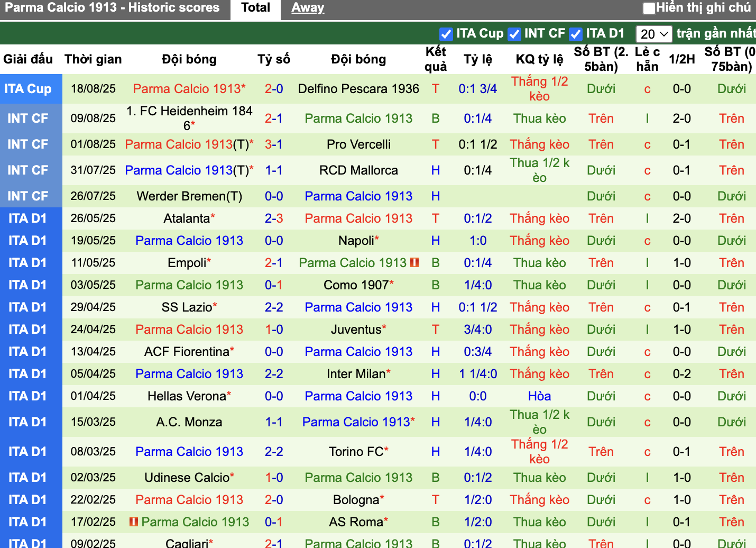Click AS Roma team name
756x548 pixels.
click(356, 522)
